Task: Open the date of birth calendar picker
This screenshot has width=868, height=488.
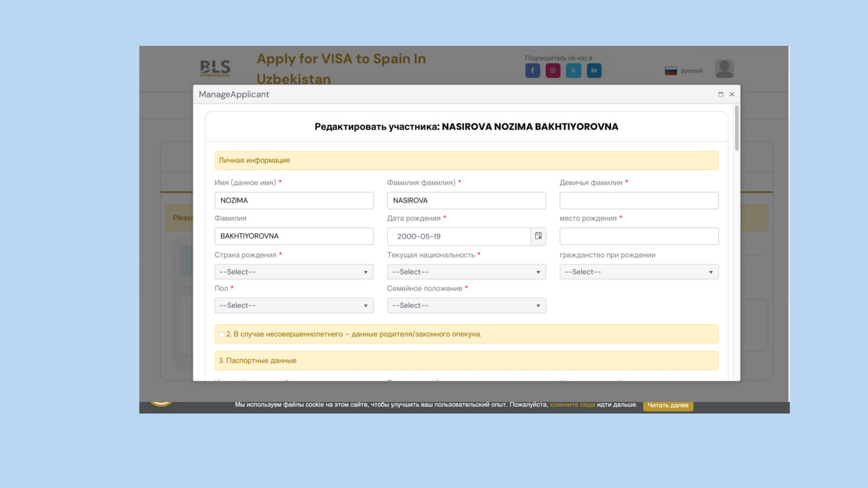Action: click(538, 236)
